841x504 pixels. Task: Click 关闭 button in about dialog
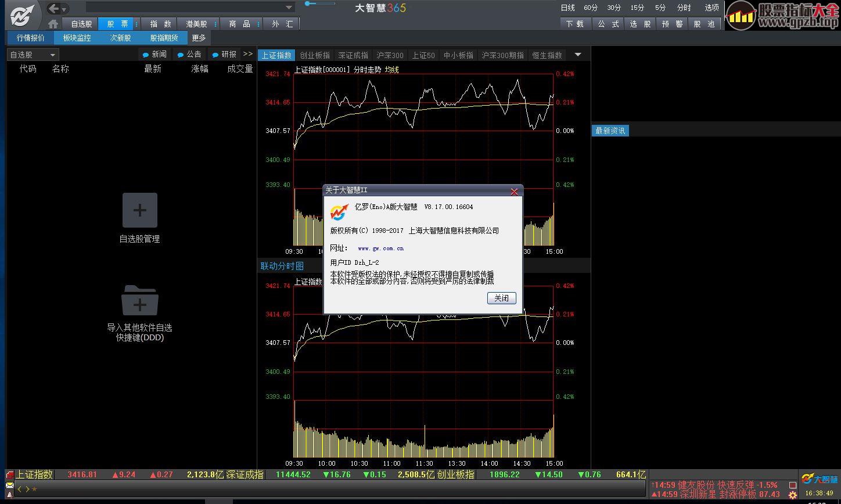tap(502, 298)
